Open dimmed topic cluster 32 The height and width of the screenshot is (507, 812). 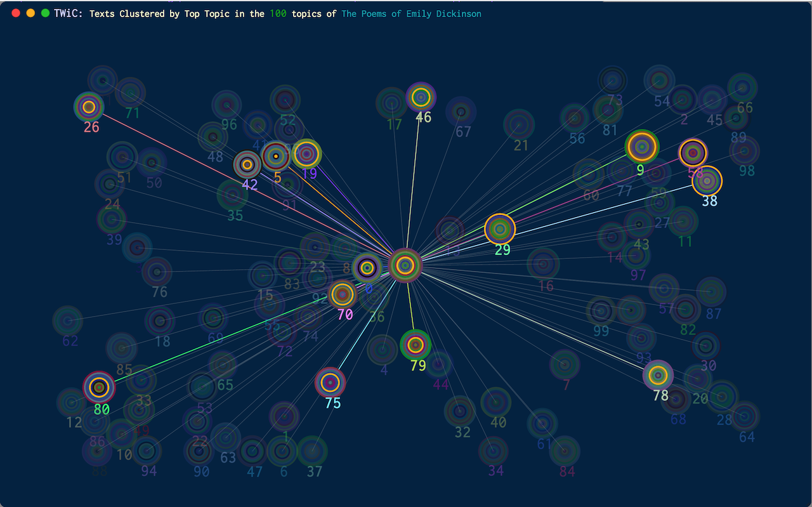click(x=460, y=411)
